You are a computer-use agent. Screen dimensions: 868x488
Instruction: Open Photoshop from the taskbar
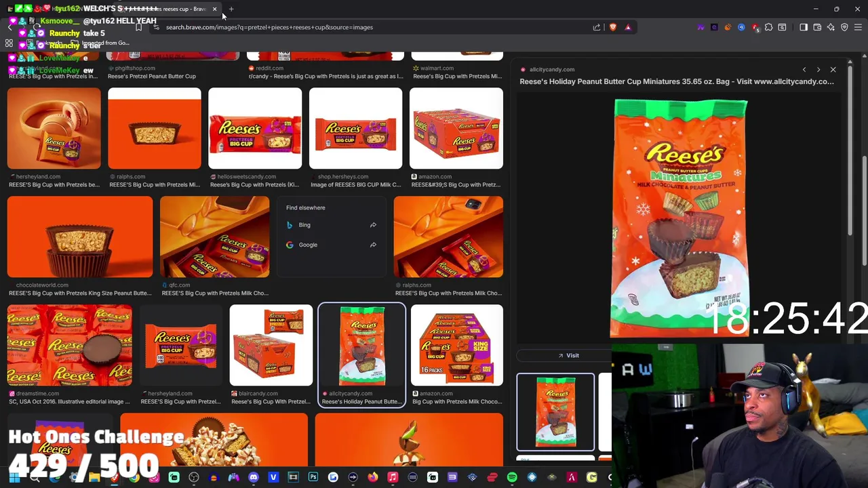coord(313,478)
